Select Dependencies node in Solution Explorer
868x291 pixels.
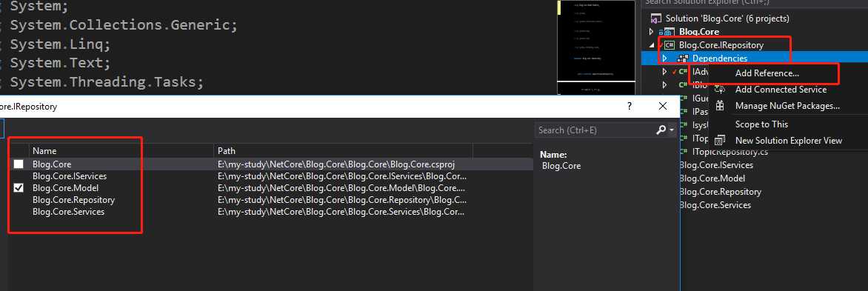(x=720, y=58)
